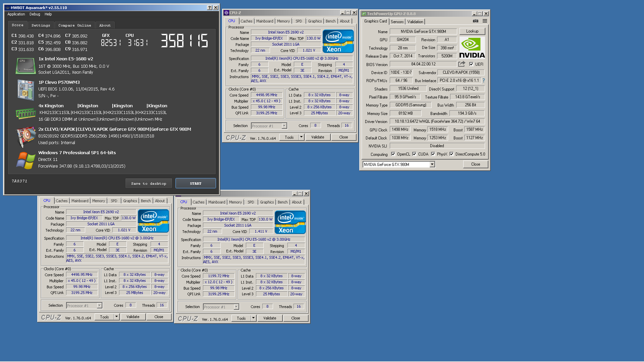Viewport: 644px width, 362px height.
Task: Click the GPU-Z title bar icon
Action: pyautogui.click(x=364, y=14)
